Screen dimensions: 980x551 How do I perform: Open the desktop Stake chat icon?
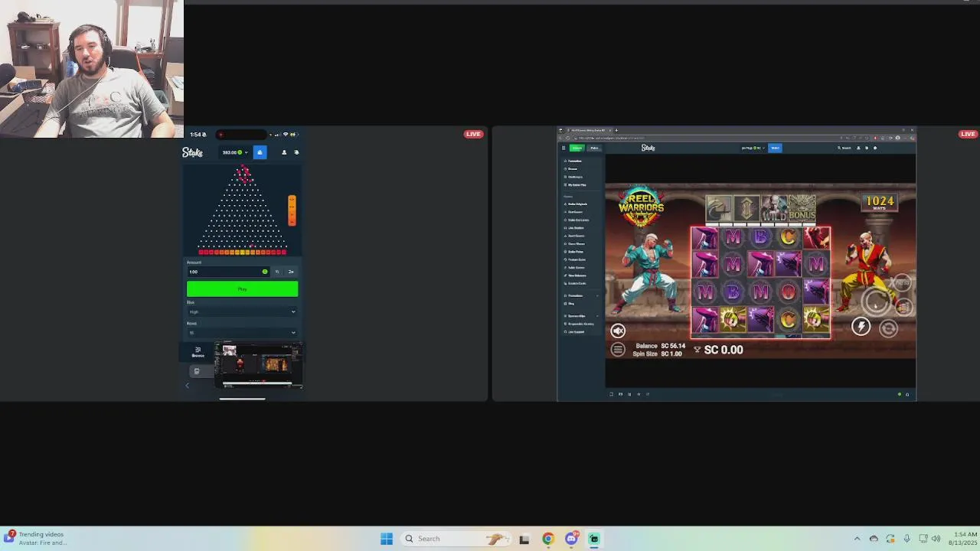[x=875, y=148]
